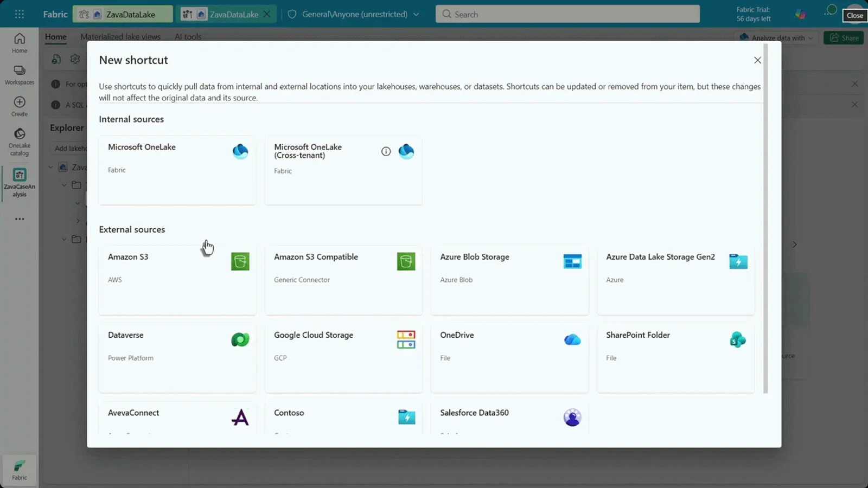868x488 pixels.
Task: Click the Google Cloud Storage icon
Action: pyautogui.click(x=406, y=339)
